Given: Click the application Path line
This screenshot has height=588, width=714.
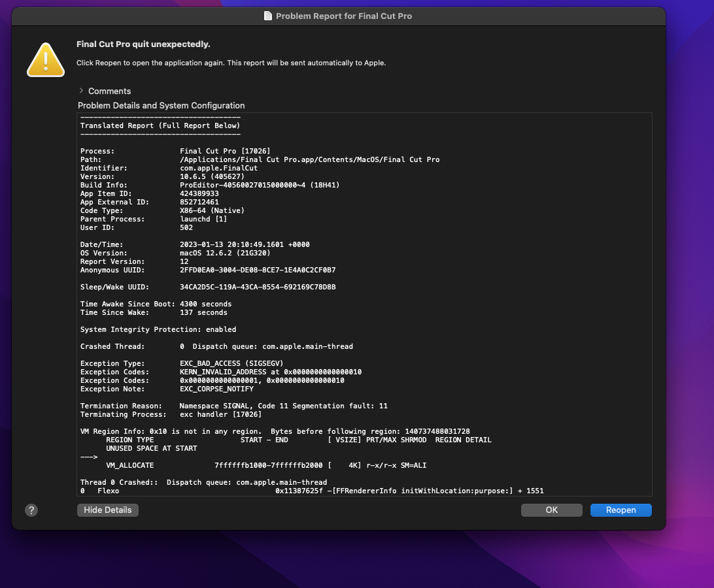Looking at the screenshot, I should tap(260, 160).
